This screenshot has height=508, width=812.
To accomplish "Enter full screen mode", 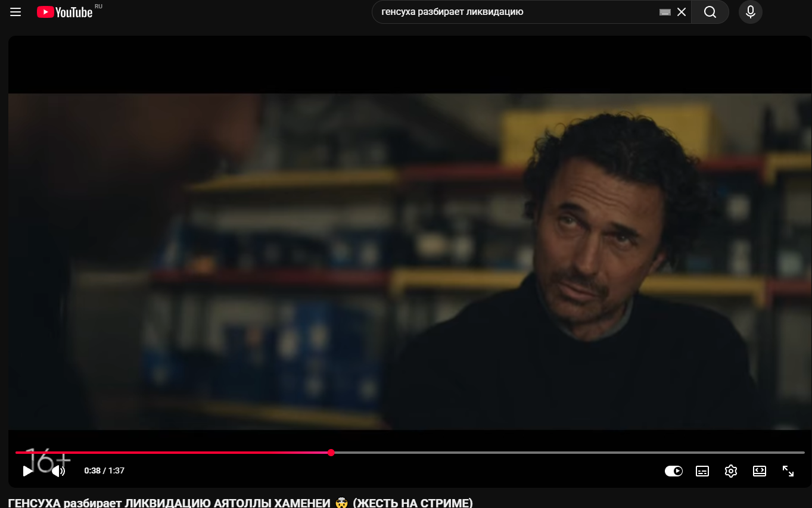I will [788, 471].
